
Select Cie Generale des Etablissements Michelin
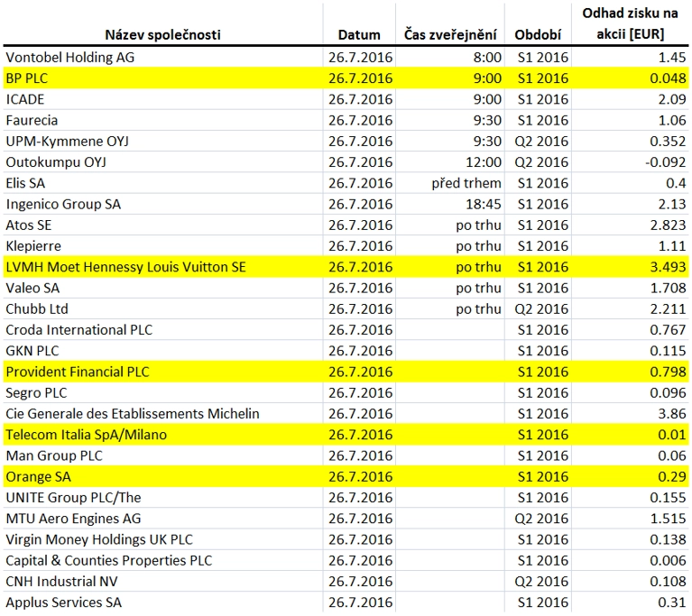(x=133, y=413)
